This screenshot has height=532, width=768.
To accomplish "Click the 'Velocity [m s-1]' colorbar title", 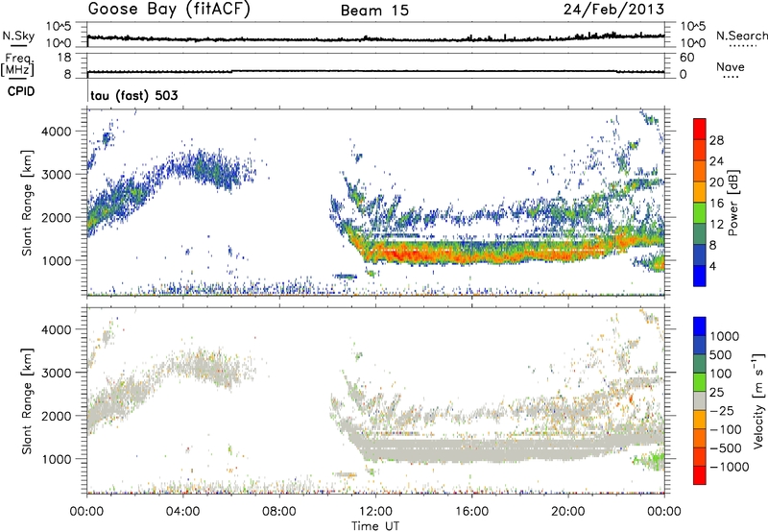I will pos(758,400).
